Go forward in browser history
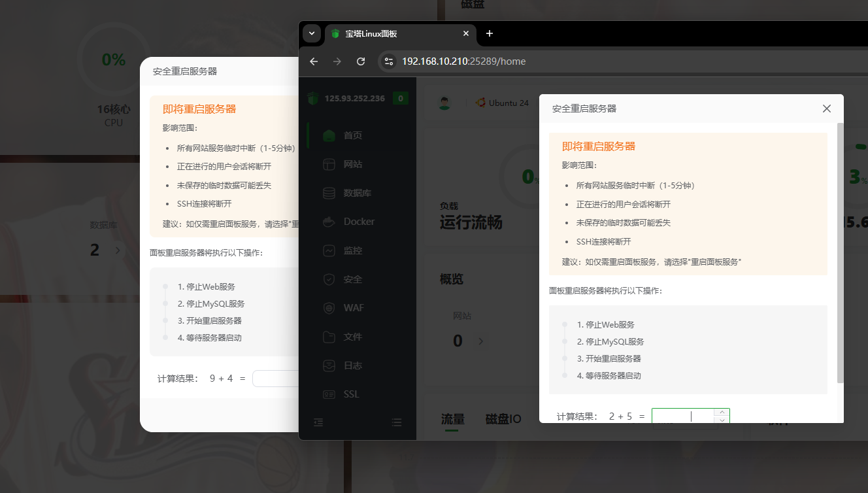Viewport: 868px width, 493px height. [x=337, y=61]
